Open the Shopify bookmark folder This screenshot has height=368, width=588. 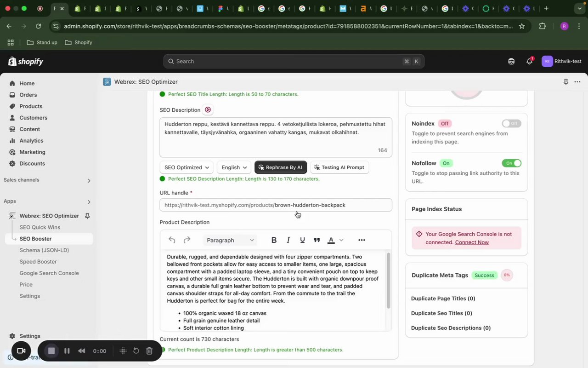79,42
